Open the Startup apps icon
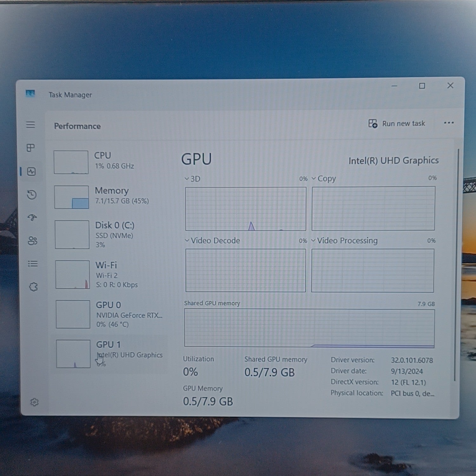Screen dimensions: 476x476 [x=32, y=217]
